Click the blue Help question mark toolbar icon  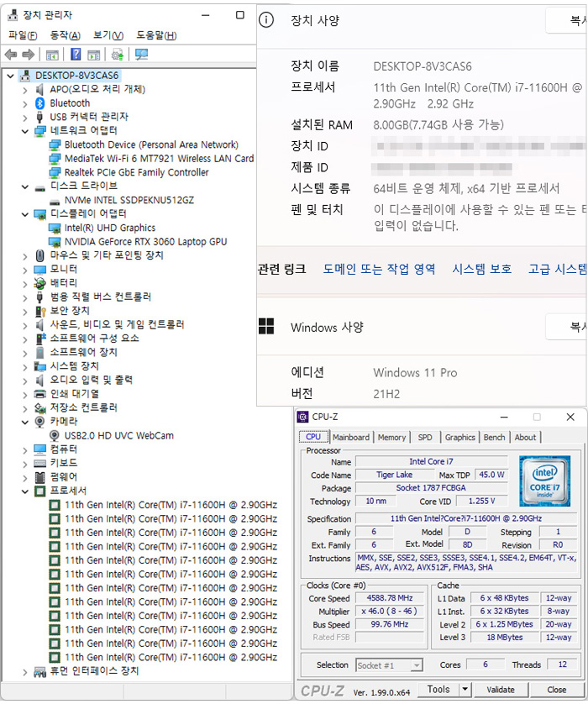click(76, 55)
